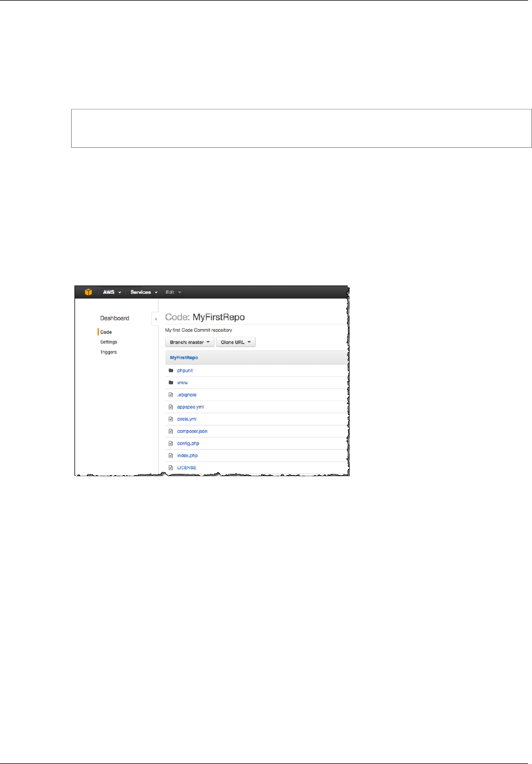Go to Dashboard in the sidebar
This screenshot has height=764, width=532.
115,318
